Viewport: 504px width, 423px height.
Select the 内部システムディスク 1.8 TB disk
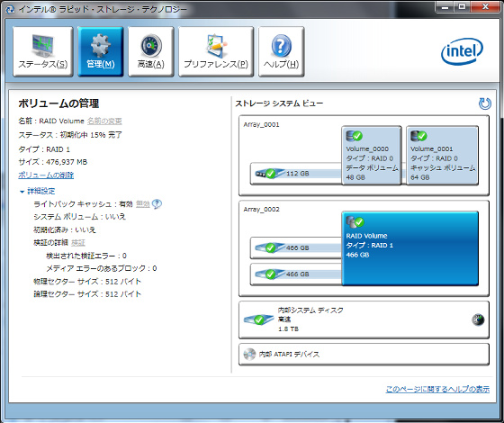[364, 319]
